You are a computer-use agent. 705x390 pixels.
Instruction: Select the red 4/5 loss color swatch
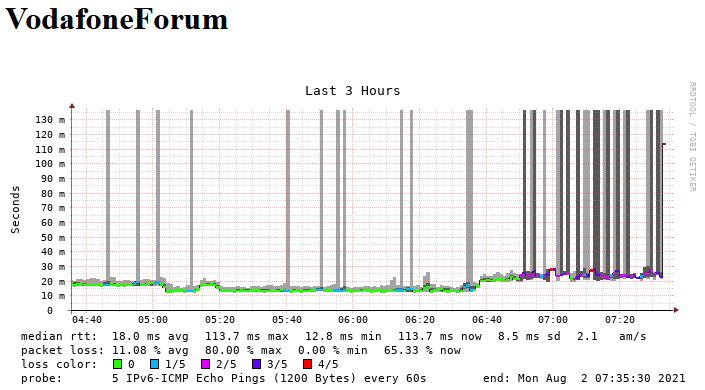(308, 364)
